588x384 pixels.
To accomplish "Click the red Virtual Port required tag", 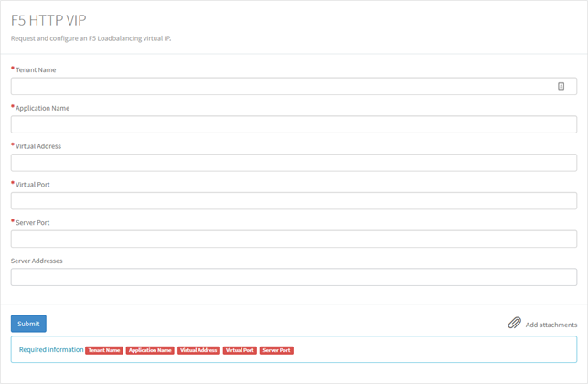I will click(x=240, y=350).
